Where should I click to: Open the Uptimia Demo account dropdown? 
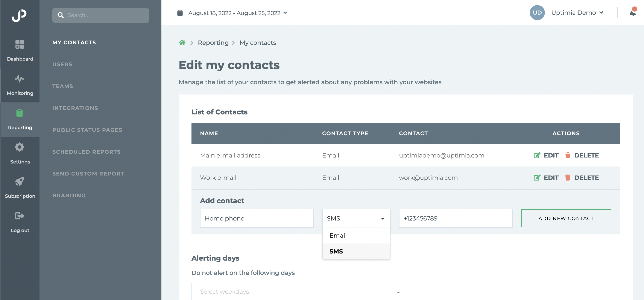(577, 13)
